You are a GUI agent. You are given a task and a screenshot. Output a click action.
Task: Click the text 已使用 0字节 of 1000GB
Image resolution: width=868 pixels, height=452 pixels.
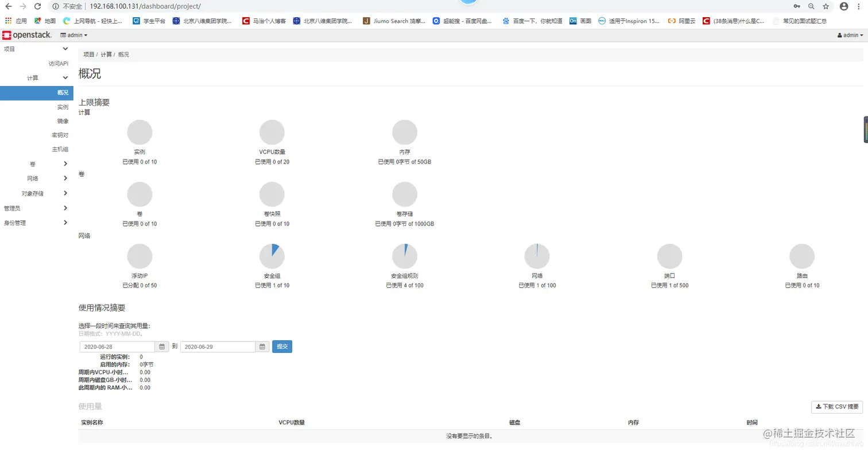pos(405,224)
